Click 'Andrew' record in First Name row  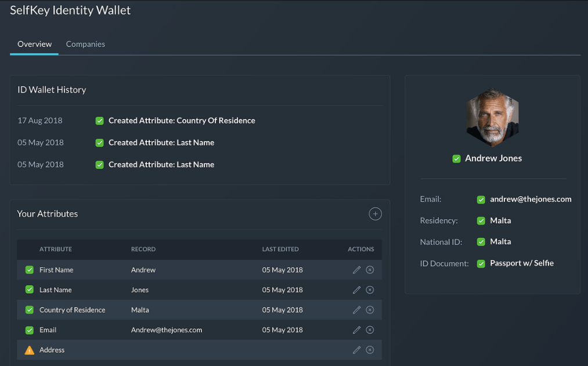tap(143, 270)
